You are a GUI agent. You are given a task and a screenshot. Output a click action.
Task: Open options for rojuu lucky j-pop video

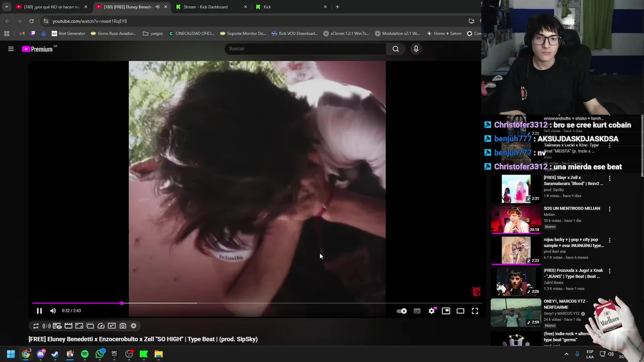609,240
